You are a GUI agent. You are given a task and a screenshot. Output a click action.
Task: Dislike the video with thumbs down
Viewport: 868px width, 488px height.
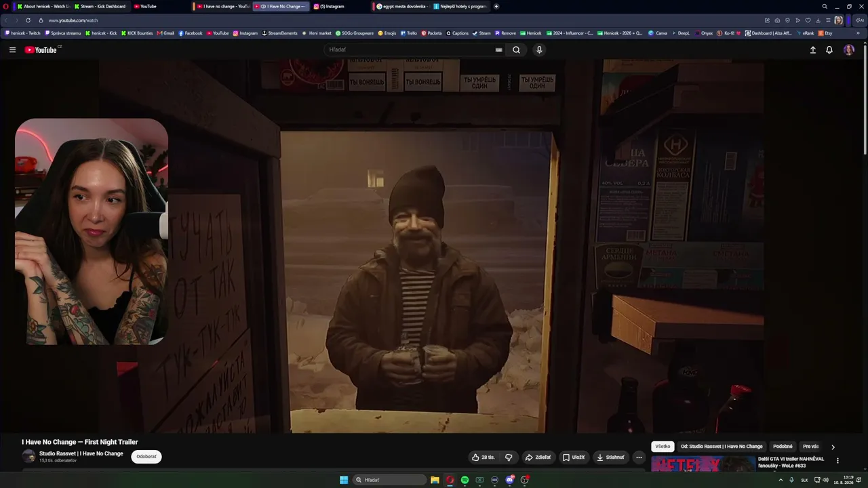[x=509, y=457]
